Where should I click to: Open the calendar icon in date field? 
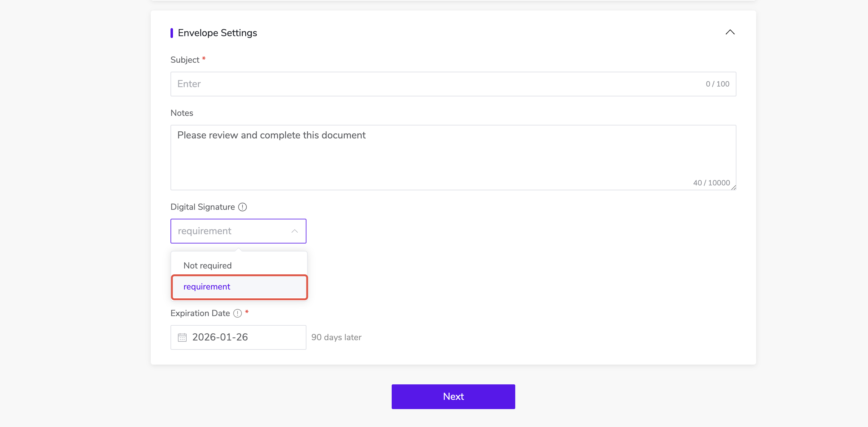[x=182, y=337]
